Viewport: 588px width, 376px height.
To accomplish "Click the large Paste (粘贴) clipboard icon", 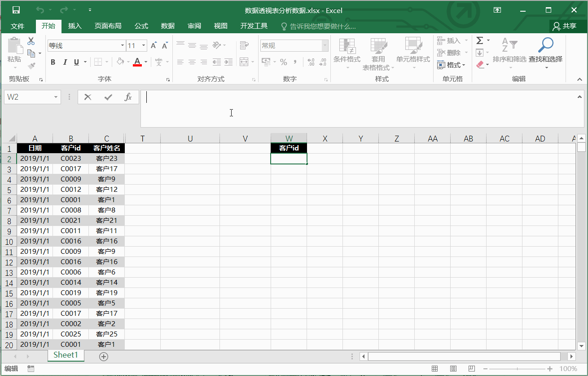I will point(14,45).
